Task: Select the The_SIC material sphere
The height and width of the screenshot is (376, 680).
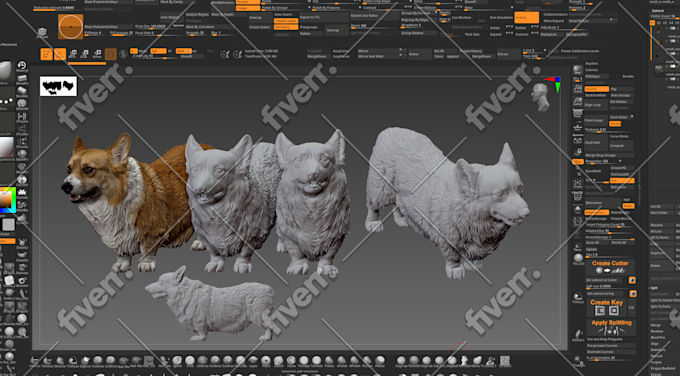Action: 578,258
